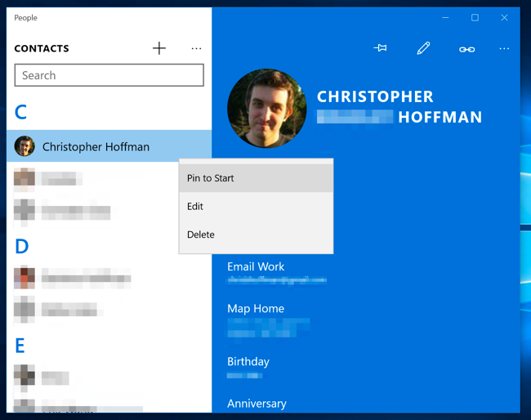This screenshot has height=420, width=531.
Task: Maximize the People window
Action: click(x=475, y=18)
